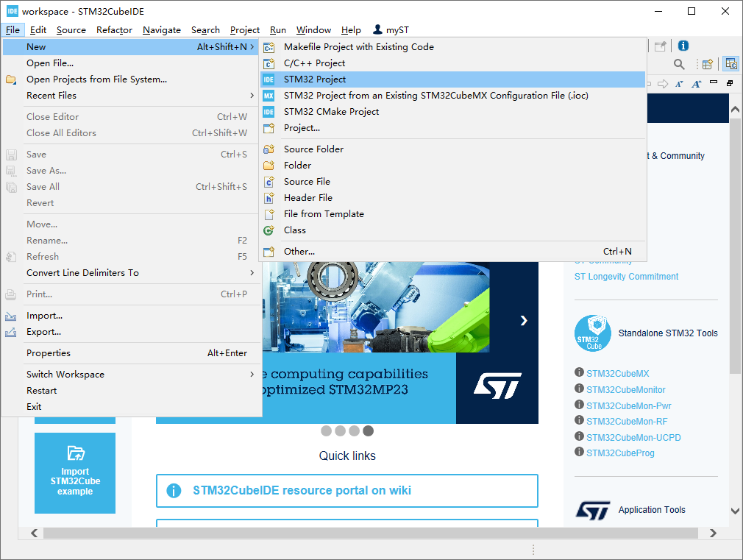Expand Convert Line Delimiters To submenu
The height and width of the screenshot is (560, 743).
pyautogui.click(x=252, y=273)
